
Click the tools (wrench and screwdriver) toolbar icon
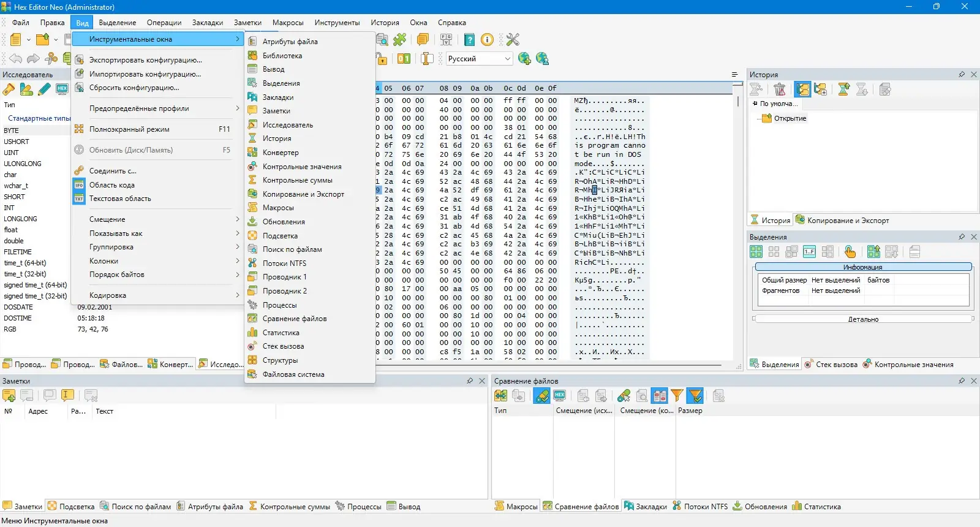coord(513,40)
